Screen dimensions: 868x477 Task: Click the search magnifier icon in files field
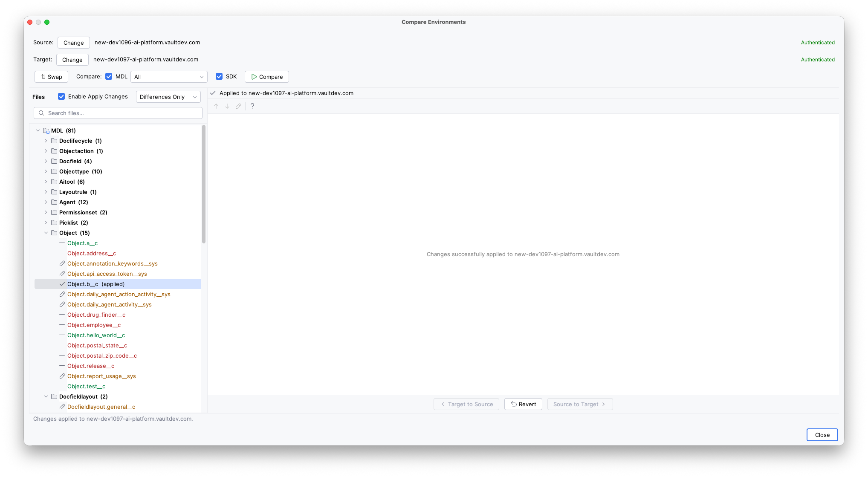(41, 113)
